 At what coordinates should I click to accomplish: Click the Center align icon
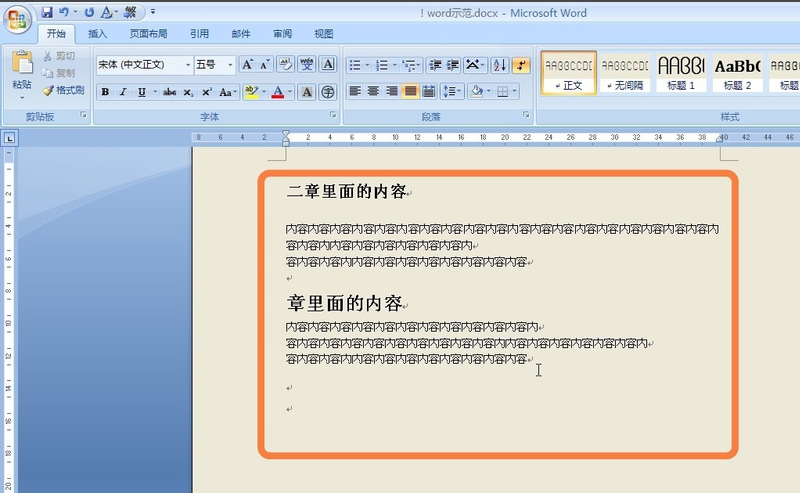click(373, 91)
